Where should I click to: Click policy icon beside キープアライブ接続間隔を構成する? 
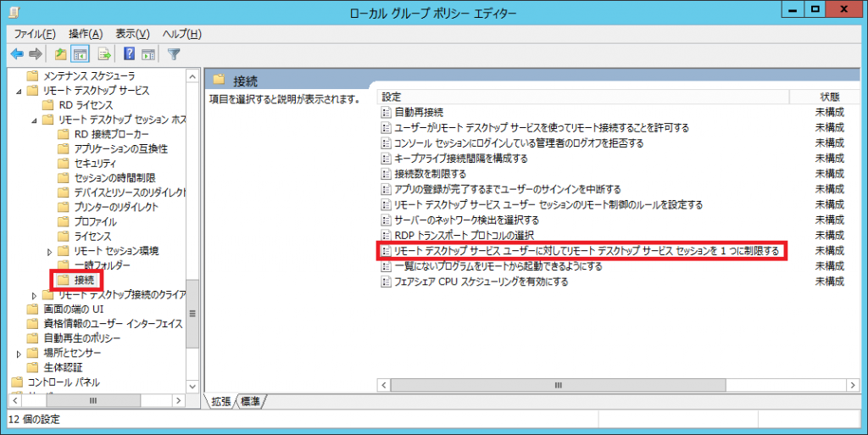[386, 159]
